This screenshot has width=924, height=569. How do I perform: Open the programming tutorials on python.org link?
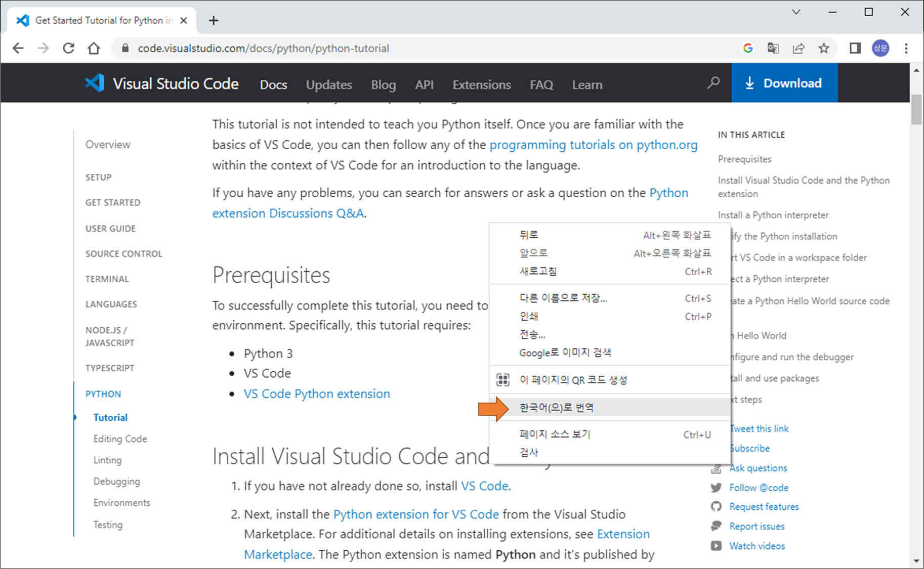pyautogui.click(x=594, y=145)
